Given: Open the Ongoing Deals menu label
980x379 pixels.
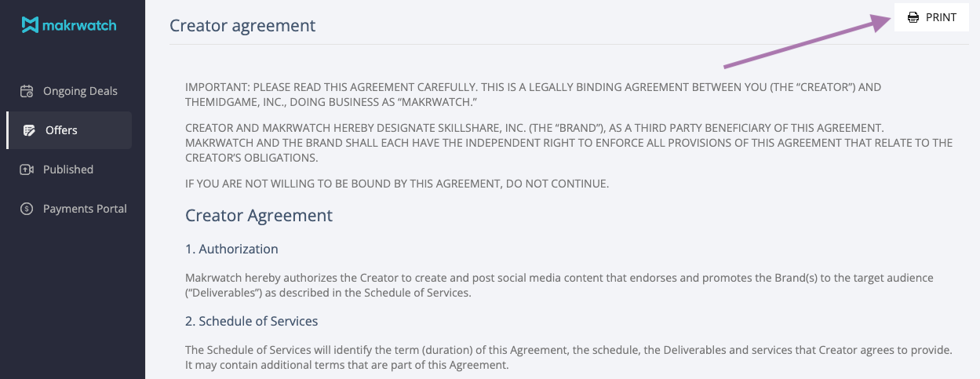Looking at the screenshot, I should (x=80, y=91).
